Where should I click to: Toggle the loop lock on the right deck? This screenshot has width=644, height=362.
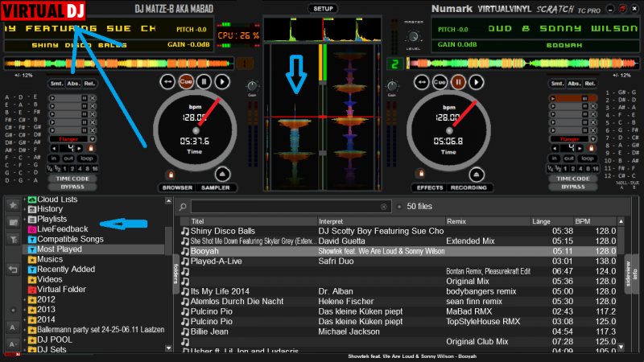coord(591,148)
